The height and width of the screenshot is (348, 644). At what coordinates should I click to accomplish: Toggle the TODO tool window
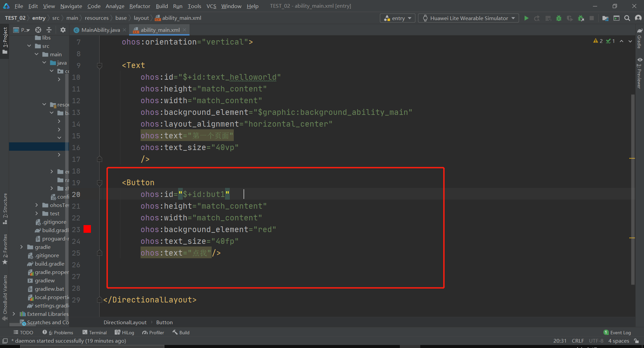point(23,333)
